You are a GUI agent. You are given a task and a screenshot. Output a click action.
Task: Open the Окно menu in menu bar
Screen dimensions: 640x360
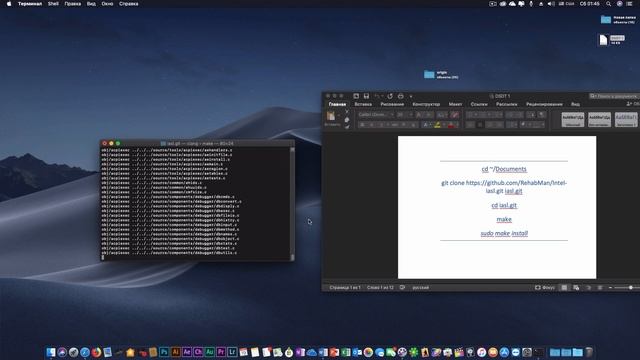[107, 4]
